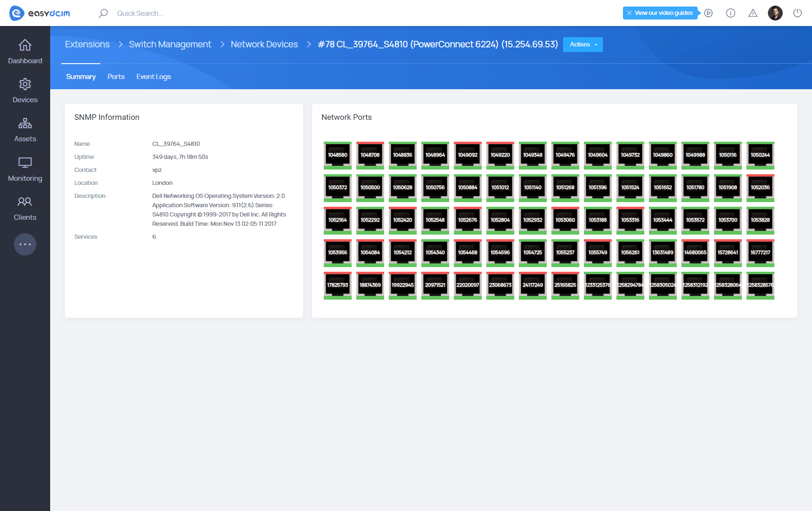Viewport: 812px width, 511px height.
Task: Select network port 1233125376
Action: 598,285
